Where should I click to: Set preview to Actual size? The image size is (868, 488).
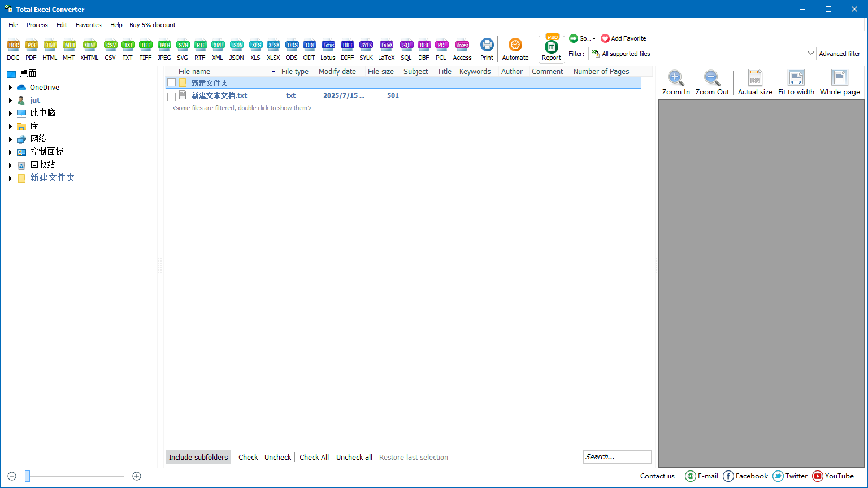tap(755, 82)
